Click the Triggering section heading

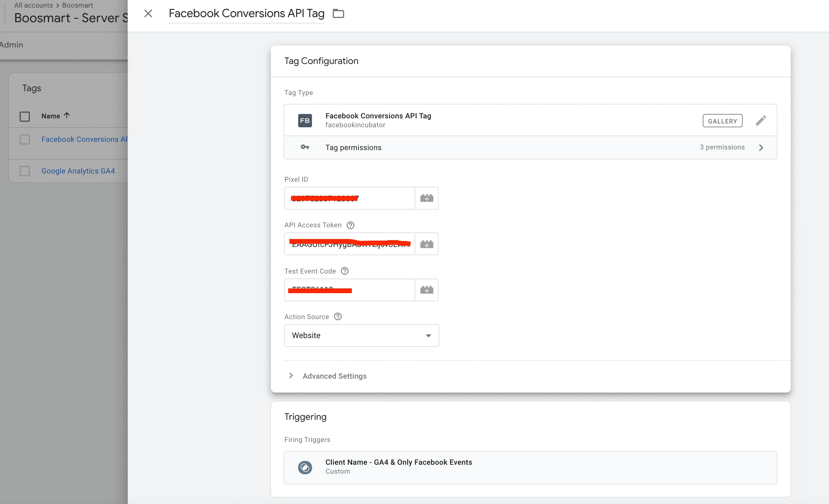(x=305, y=417)
